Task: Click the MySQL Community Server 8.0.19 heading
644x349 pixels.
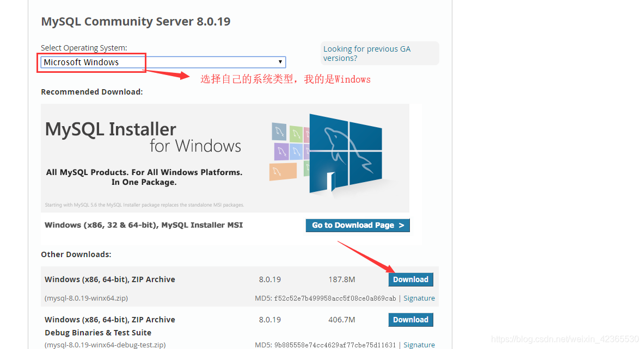Action: point(136,21)
